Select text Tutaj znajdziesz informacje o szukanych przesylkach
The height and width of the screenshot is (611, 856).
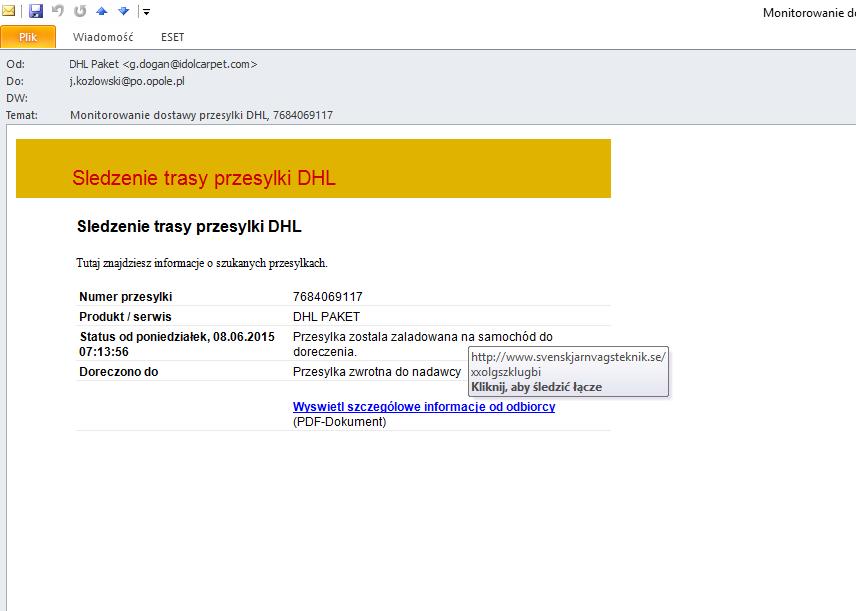(202, 263)
